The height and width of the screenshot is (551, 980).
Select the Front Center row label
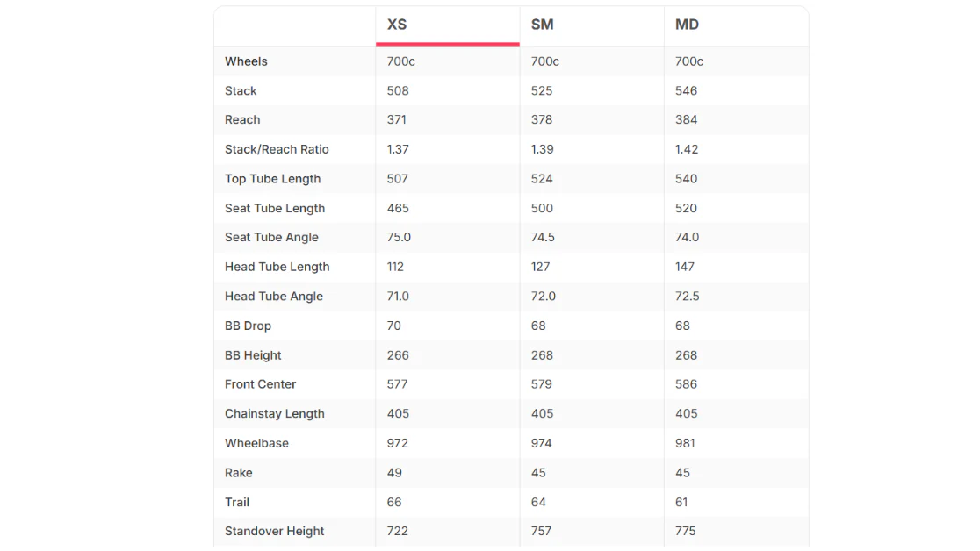(x=261, y=384)
